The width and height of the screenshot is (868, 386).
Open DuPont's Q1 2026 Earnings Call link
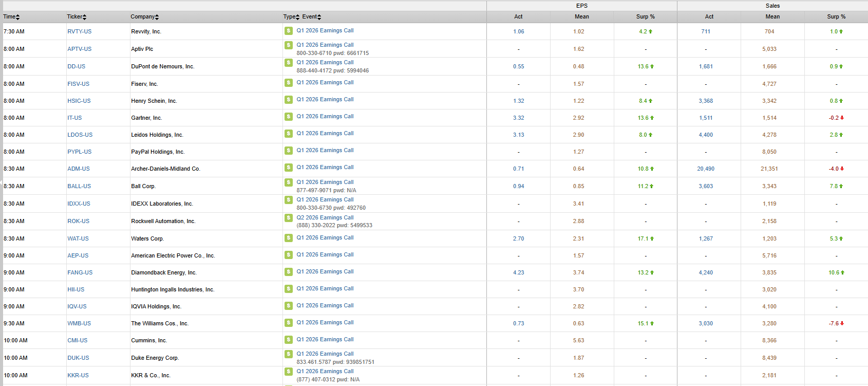(x=325, y=62)
